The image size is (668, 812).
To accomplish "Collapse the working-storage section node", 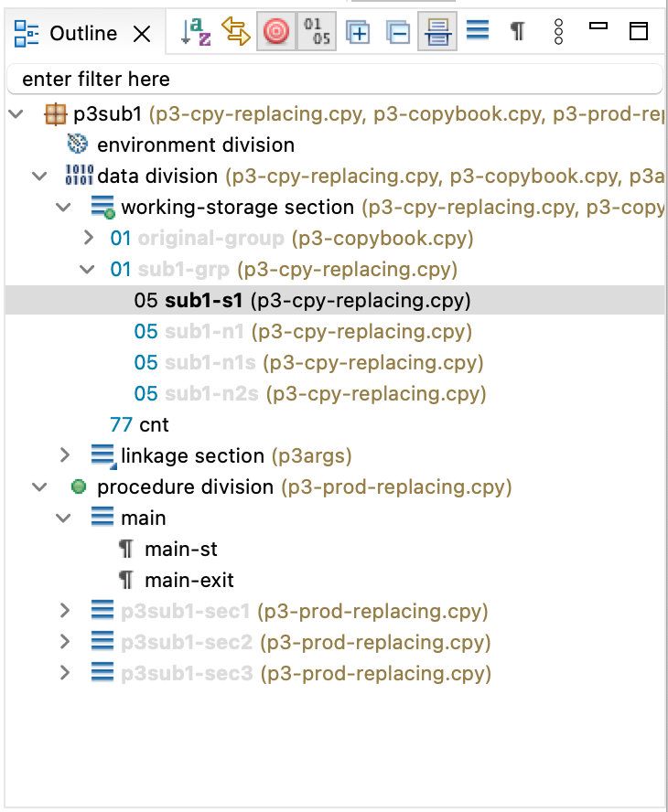I will tap(63, 207).
